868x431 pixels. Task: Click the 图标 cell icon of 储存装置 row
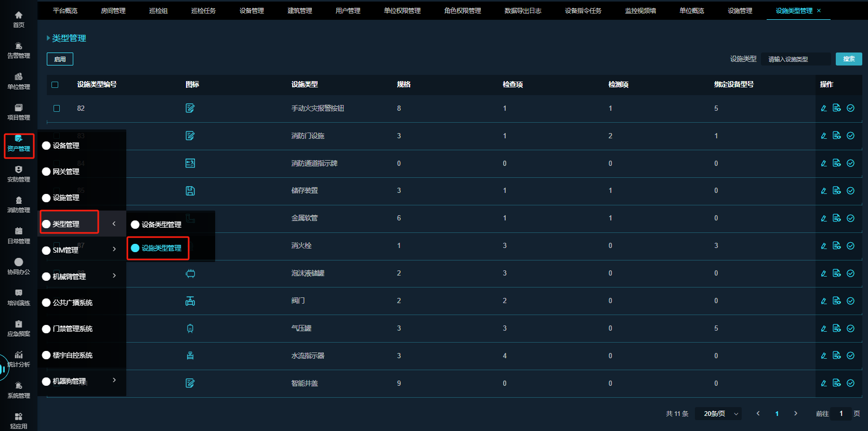[x=190, y=191]
